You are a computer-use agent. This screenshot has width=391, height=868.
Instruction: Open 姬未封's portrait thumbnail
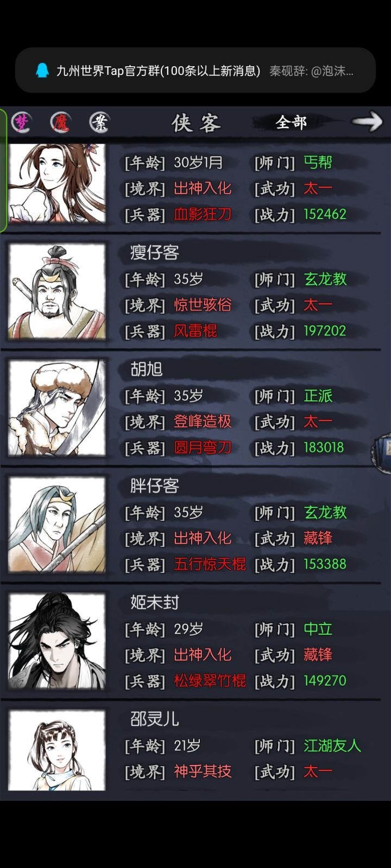tap(57, 641)
